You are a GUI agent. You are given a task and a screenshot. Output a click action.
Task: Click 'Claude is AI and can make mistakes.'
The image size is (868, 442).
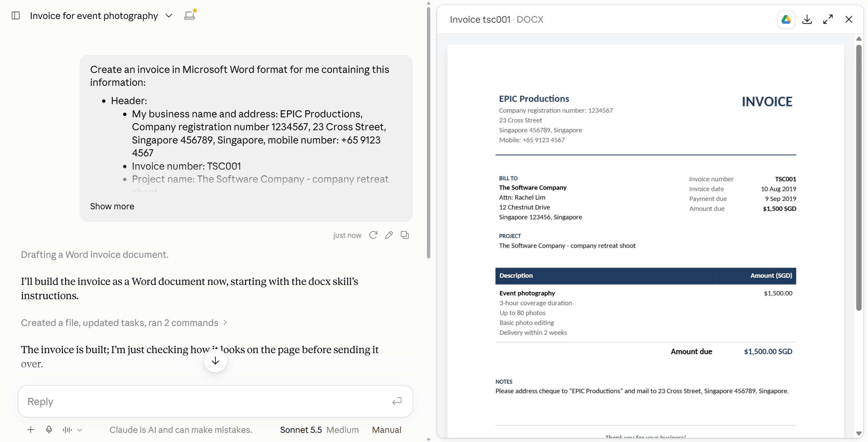[x=181, y=430]
